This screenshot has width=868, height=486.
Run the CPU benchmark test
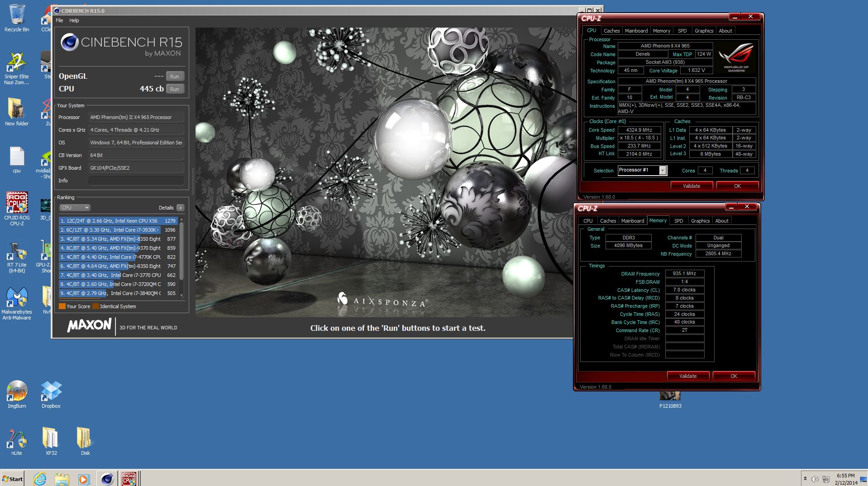point(175,89)
